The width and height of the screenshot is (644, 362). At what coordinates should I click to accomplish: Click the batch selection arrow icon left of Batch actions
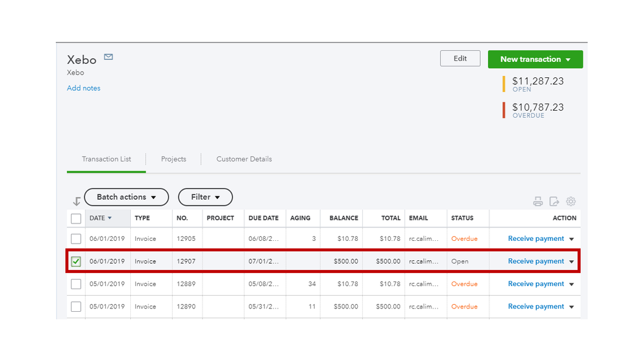coord(77,201)
